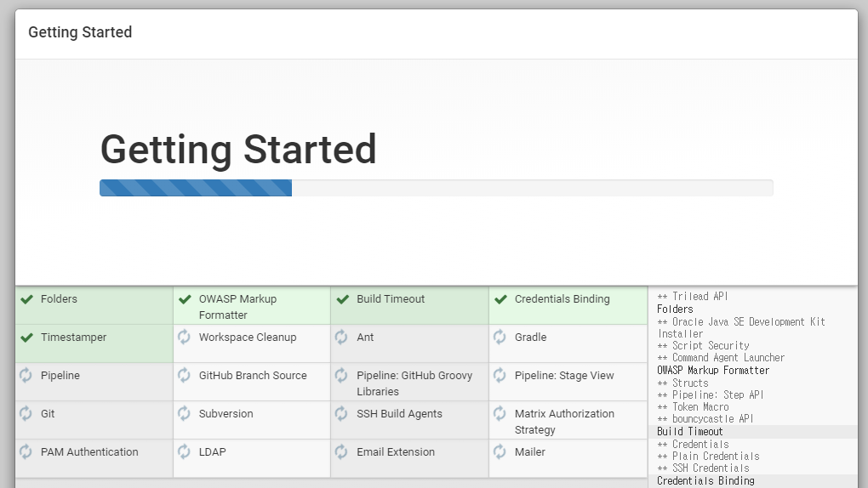This screenshot has height=488, width=868.
Task: Click '** Structs' log entry
Action: tap(682, 383)
